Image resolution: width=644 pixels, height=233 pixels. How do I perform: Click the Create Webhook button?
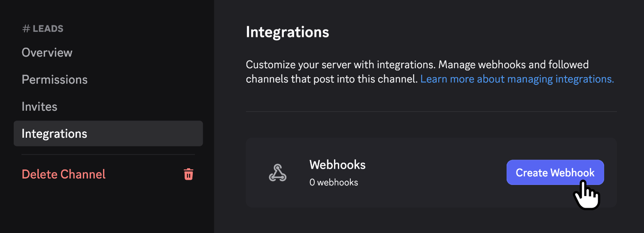click(555, 172)
